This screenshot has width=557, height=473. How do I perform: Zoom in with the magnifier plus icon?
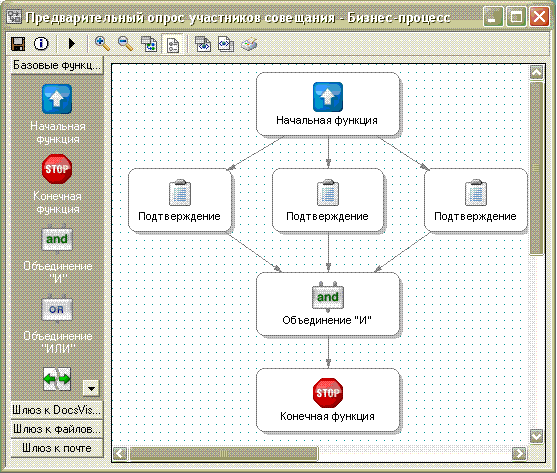(x=102, y=44)
